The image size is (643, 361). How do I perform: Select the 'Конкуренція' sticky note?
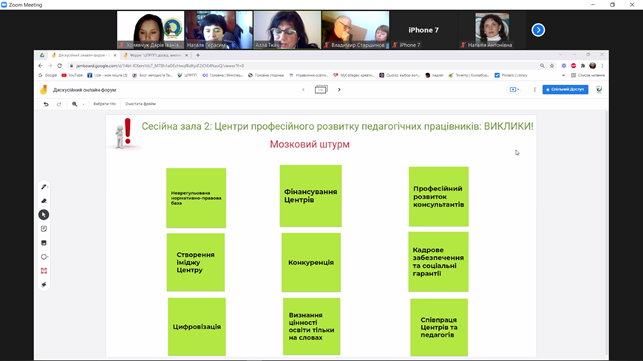point(311,262)
